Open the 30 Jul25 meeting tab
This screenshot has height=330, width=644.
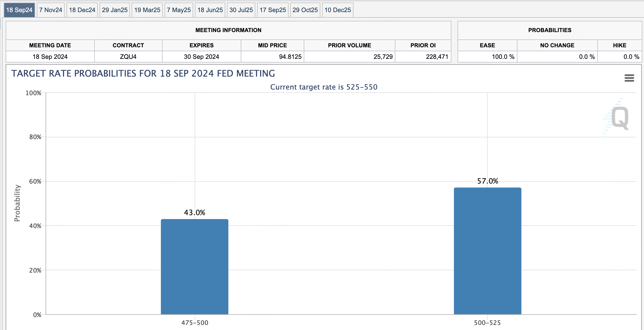coord(241,10)
